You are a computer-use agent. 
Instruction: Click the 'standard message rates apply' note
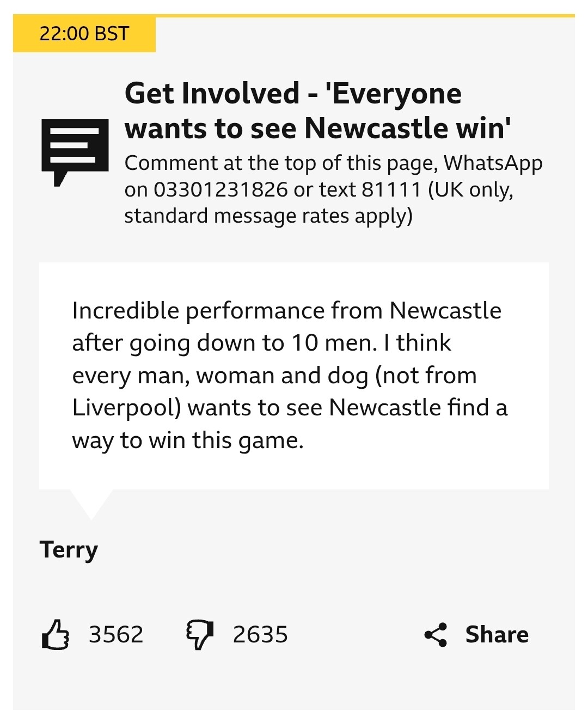268,216
